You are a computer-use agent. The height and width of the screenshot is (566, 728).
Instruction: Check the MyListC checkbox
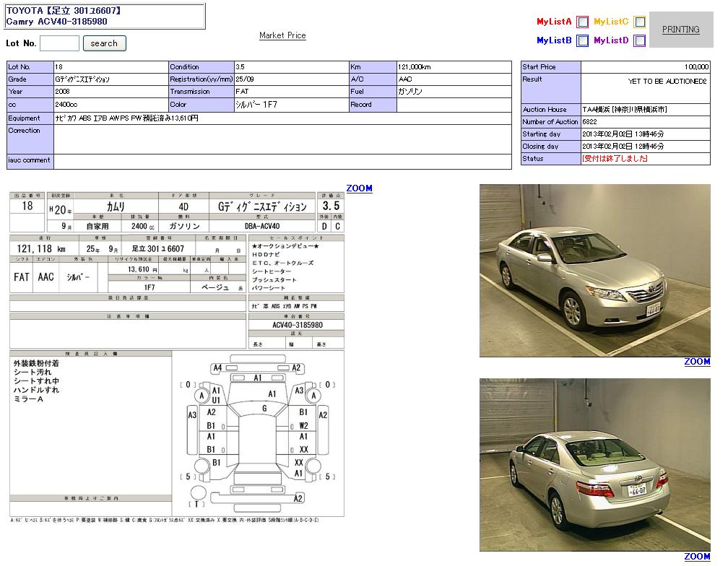(639, 22)
